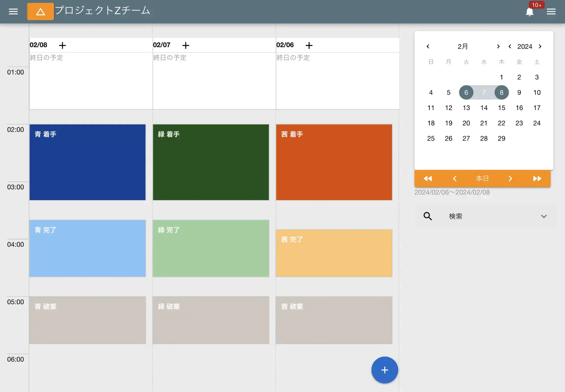
Task: Click the blue plus floating action button
Action: (384, 370)
